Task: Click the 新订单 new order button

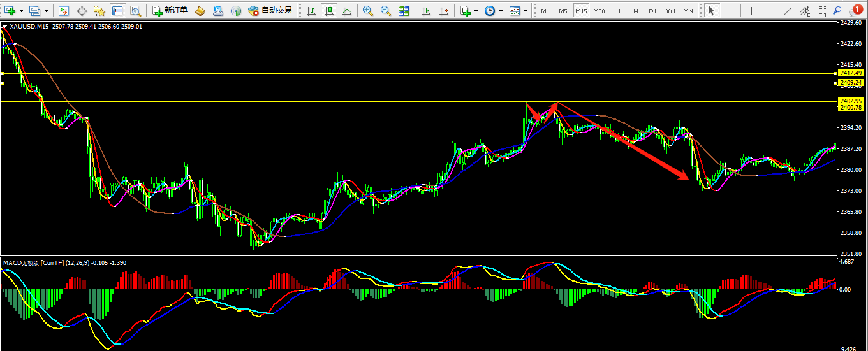Action: click(x=170, y=11)
